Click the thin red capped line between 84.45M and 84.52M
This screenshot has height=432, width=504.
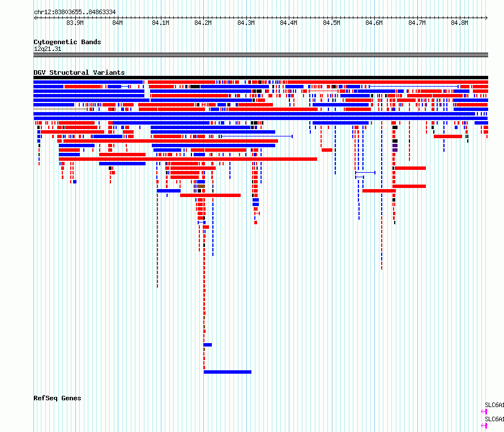[323, 91]
